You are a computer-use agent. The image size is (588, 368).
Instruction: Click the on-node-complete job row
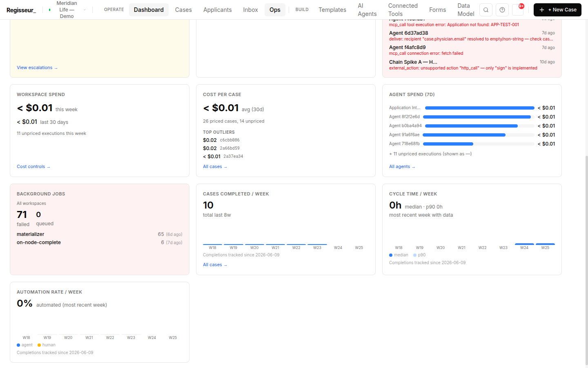click(x=99, y=242)
